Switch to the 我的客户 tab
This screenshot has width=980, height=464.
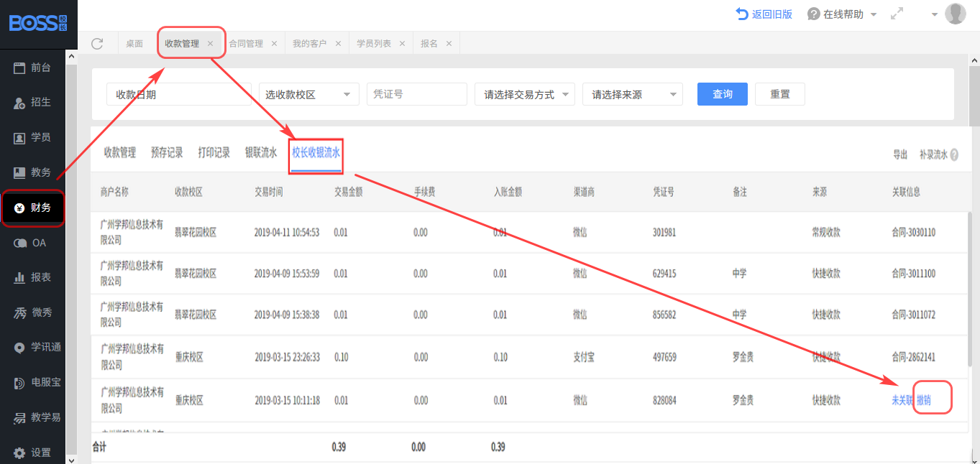coord(310,44)
